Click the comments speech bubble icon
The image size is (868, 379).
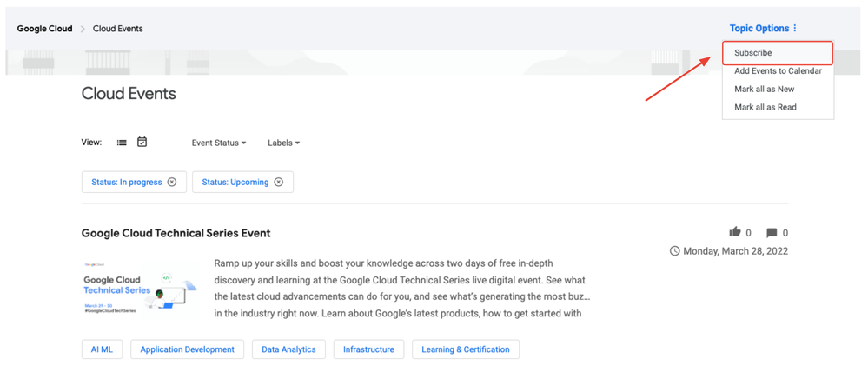[x=772, y=233]
